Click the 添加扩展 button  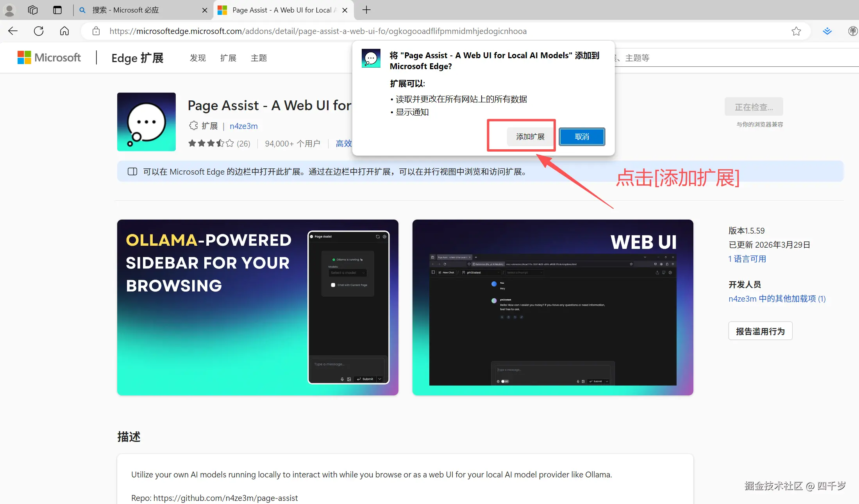pyautogui.click(x=530, y=137)
